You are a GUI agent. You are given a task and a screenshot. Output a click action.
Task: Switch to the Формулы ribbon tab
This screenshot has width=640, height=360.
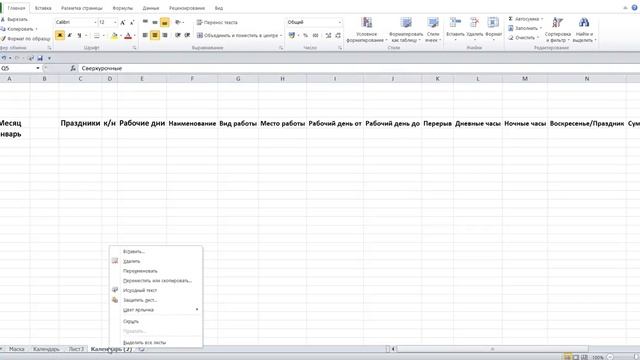point(122,8)
